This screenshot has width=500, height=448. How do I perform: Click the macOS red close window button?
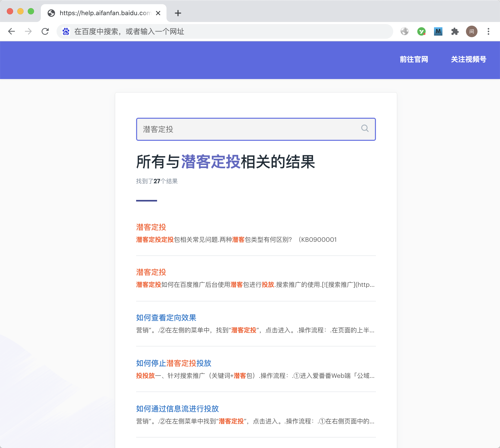10,11
